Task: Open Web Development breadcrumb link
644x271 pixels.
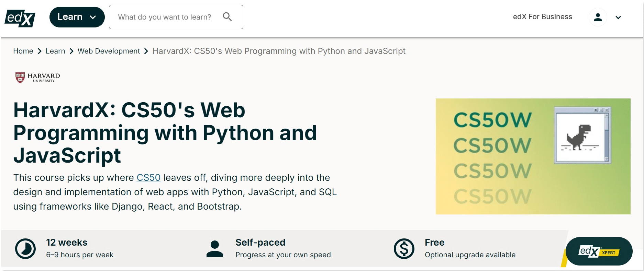Action: (109, 51)
